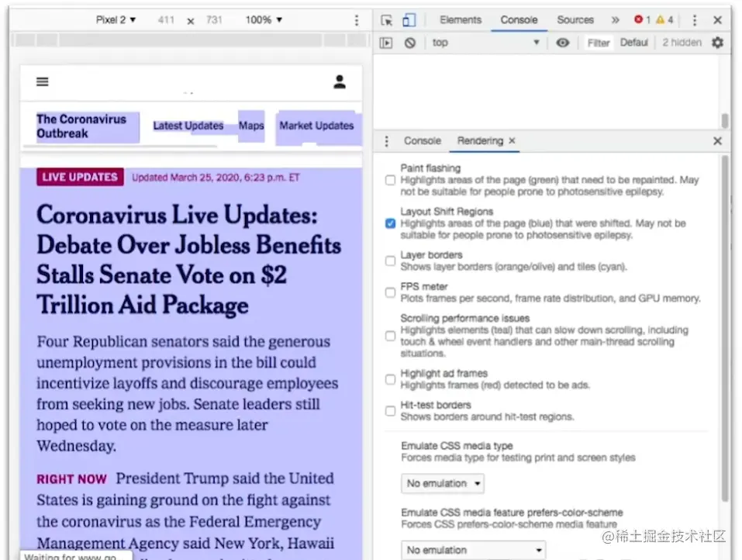Open the Pixel 2 device dropdown

point(116,20)
